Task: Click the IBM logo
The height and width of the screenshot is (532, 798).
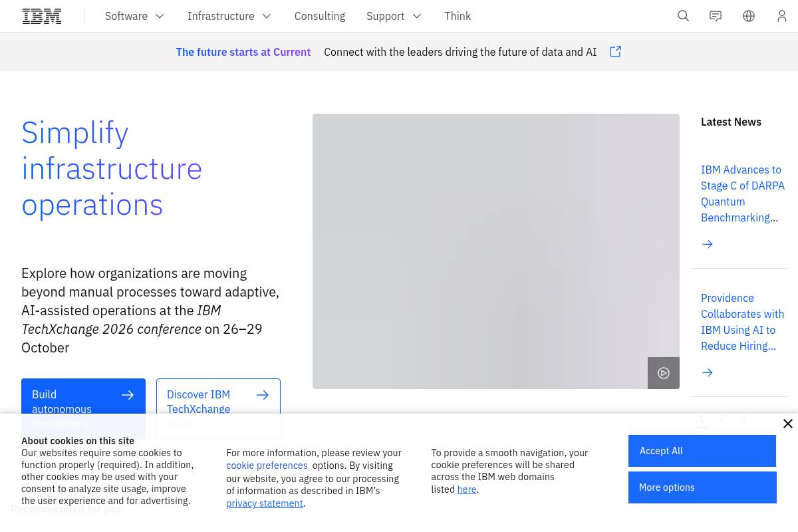Action: [42, 16]
